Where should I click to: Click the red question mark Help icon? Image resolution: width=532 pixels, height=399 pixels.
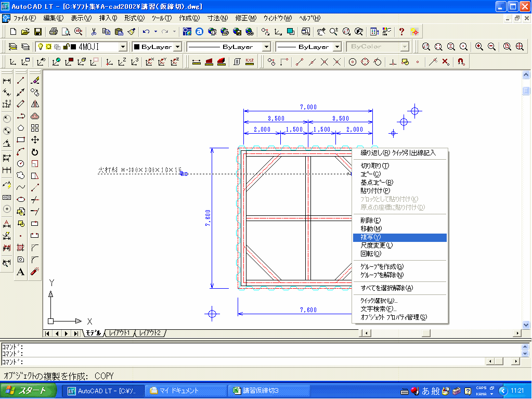(x=401, y=32)
